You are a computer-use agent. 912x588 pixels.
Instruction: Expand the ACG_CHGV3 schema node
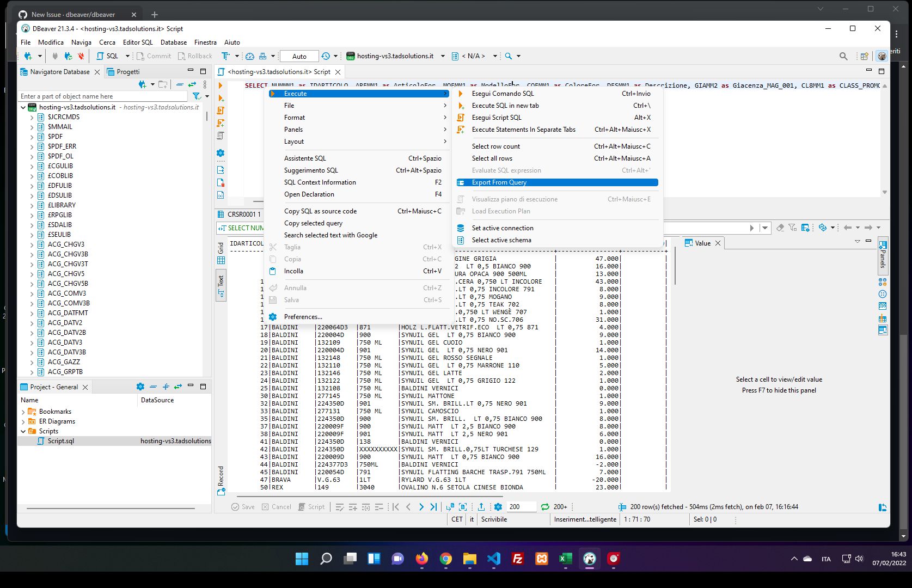coord(32,244)
